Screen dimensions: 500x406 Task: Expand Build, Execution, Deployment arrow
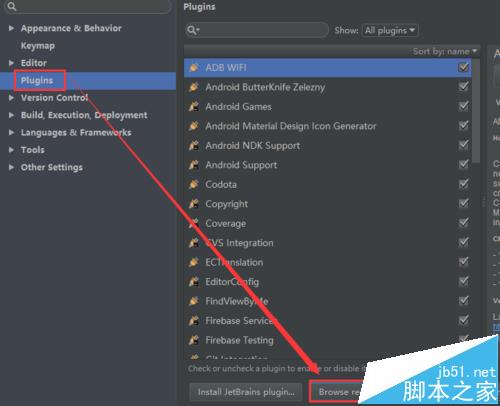pyautogui.click(x=11, y=115)
